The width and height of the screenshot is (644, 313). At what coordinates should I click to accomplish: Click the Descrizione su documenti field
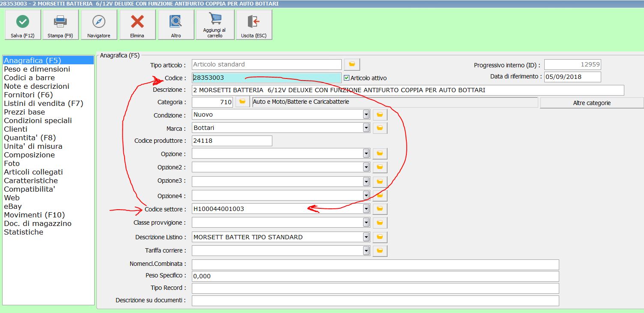pyautogui.click(x=375, y=301)
